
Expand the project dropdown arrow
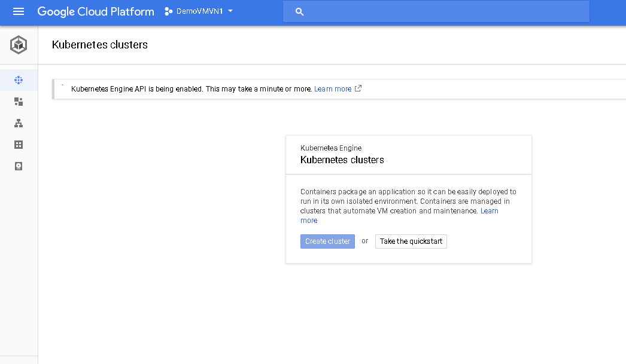(x=230, y=11)
